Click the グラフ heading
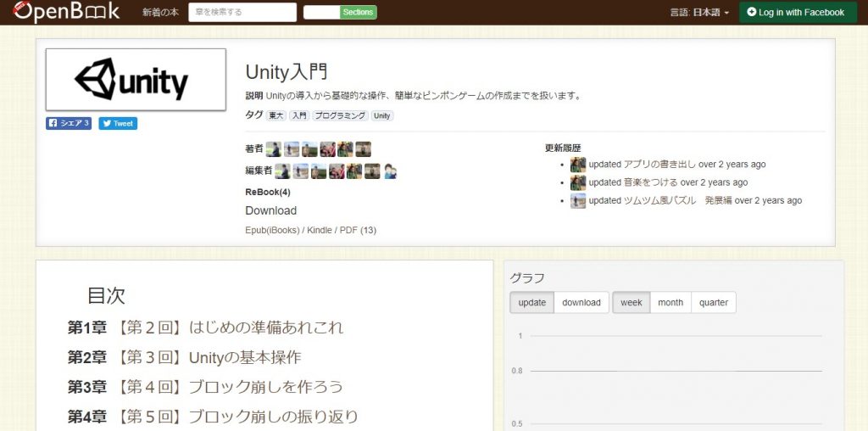Image resolution: width=868 pixels, height=431 pixels. 527,278
